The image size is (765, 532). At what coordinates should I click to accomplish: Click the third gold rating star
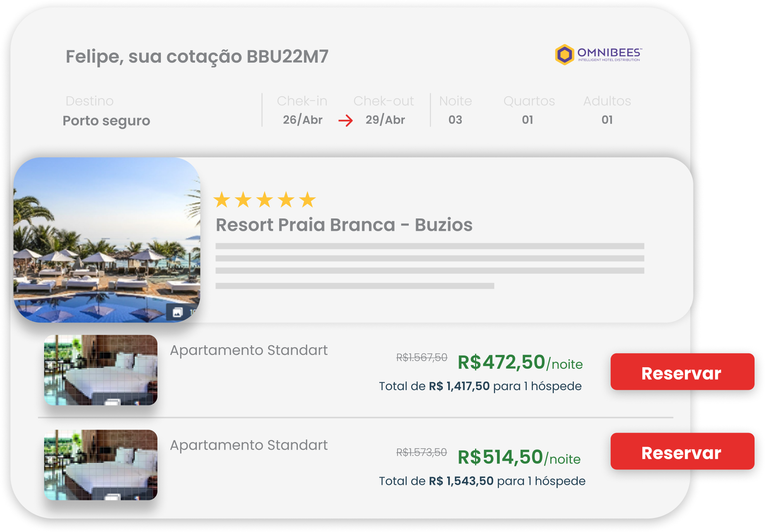265,200
